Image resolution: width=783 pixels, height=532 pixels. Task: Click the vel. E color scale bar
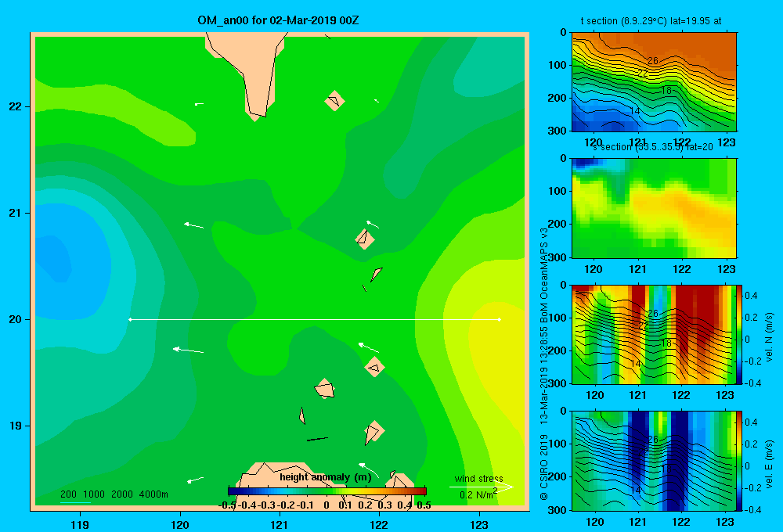(740, 461)
